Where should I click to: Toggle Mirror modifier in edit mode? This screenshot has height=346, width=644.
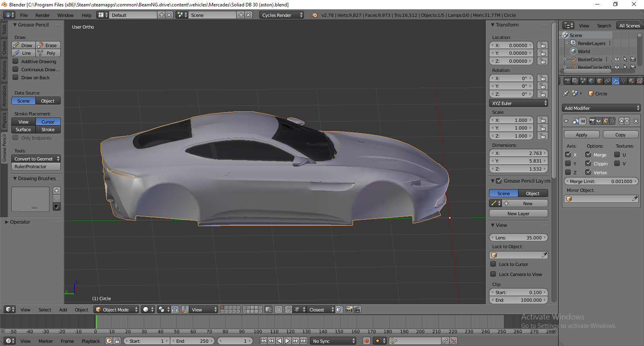605,121
